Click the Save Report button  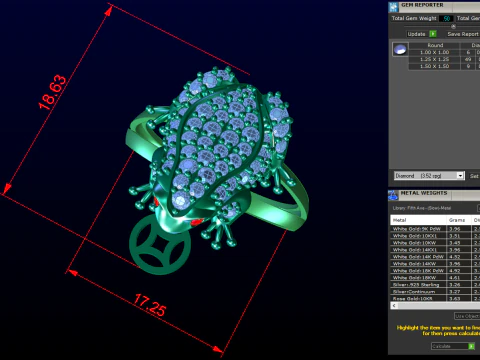(x=463, y=34)
